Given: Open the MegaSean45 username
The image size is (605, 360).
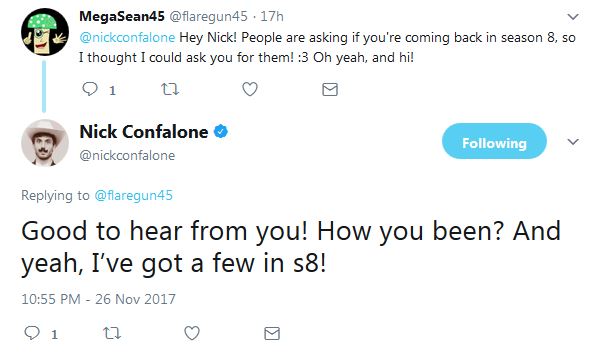Looking at the screenshot, I should [122, 16].
